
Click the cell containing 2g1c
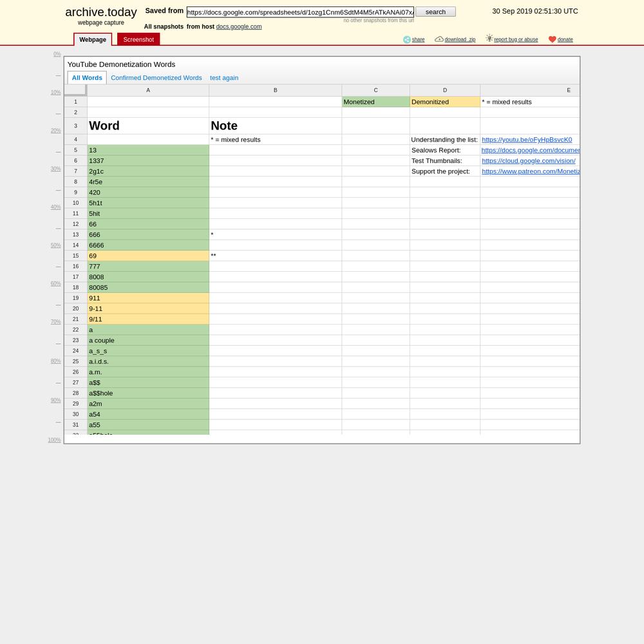point(148,171)
